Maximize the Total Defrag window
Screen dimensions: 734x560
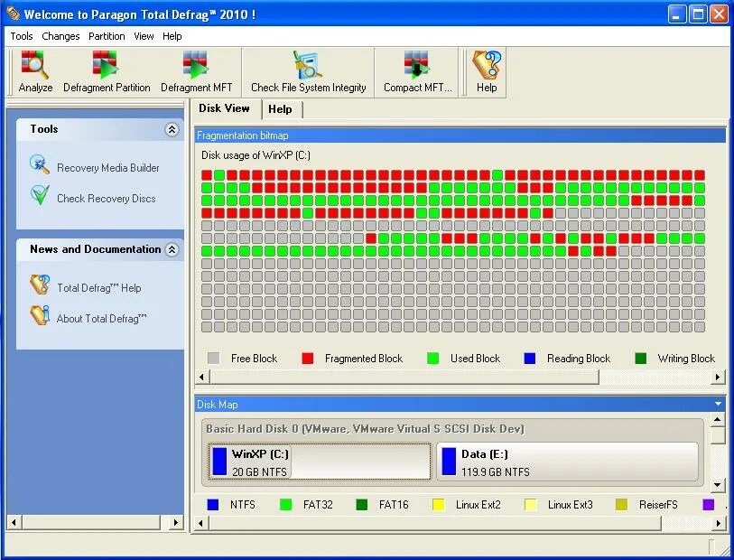[x=698, y=14]
